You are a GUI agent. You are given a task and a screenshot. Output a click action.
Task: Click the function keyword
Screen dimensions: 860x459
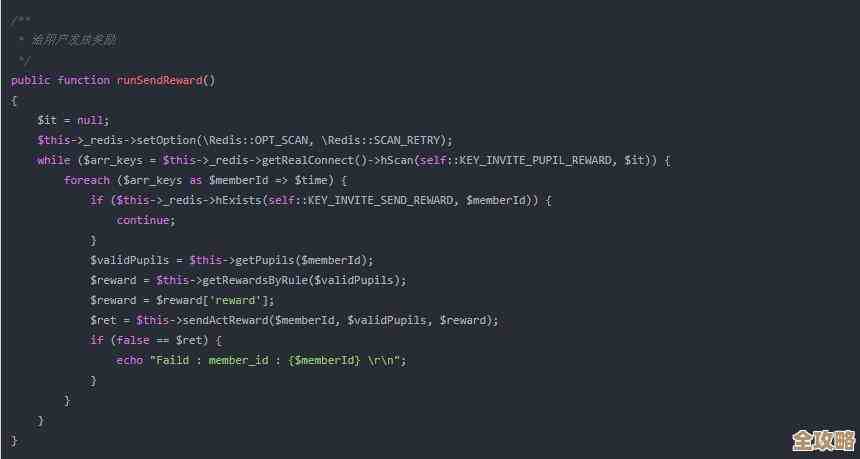[83, 80]
